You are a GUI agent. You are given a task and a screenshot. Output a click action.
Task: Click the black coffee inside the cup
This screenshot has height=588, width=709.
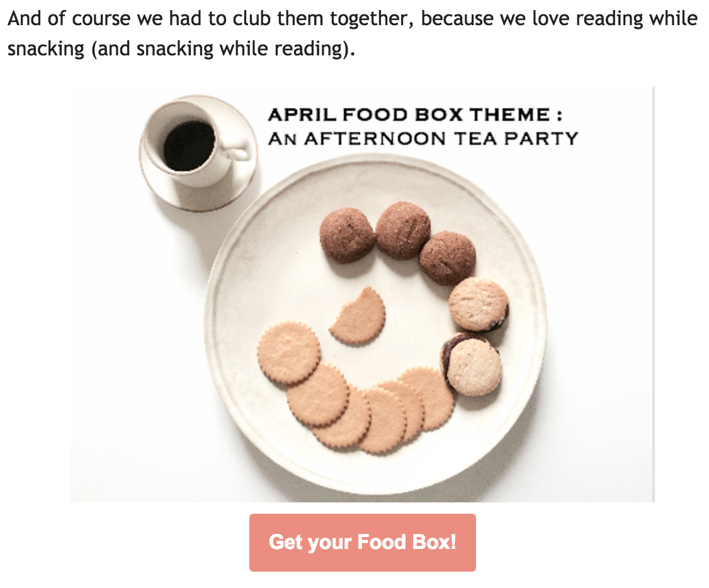pos(188,145)
